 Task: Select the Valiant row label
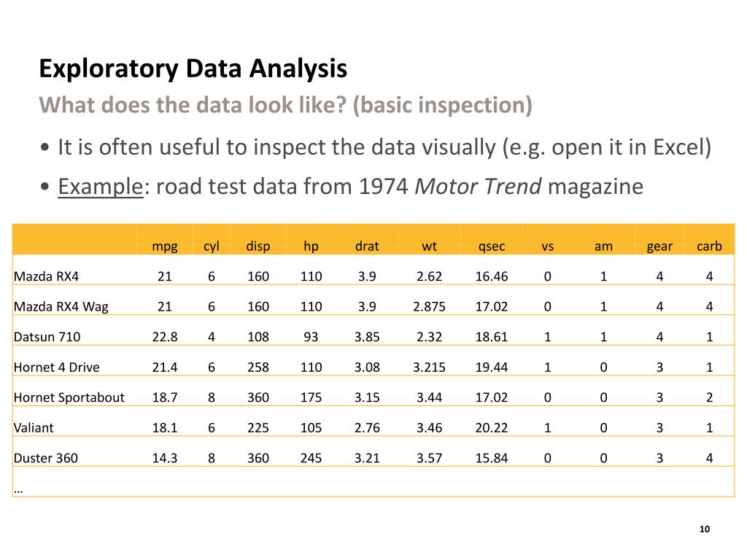point(34,427)
